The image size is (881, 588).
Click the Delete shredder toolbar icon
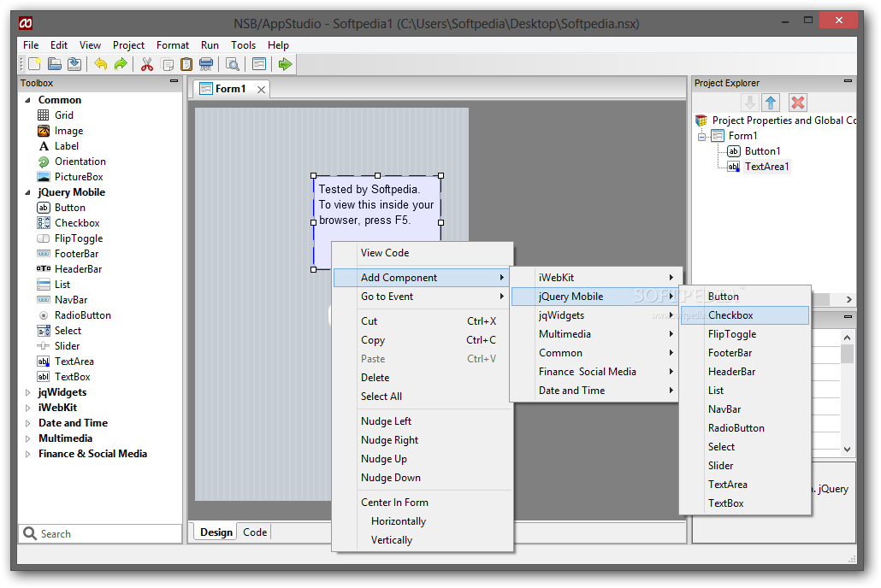[x=206, y=64]
